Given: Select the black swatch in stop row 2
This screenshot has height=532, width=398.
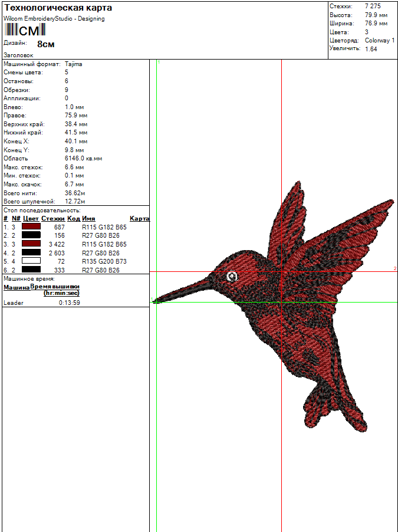Looking at the screenshot, I should click(31, 235).
